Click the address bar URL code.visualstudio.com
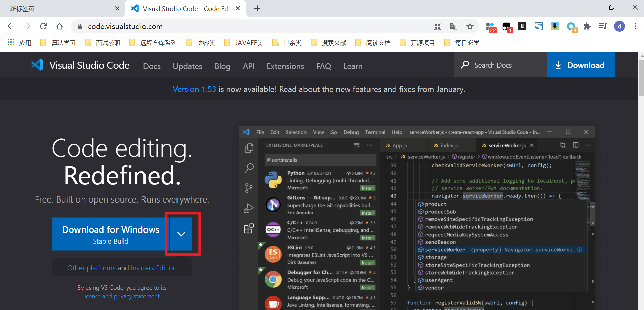Viewport: 644px width, 310px height. click(x=125, y=26)
